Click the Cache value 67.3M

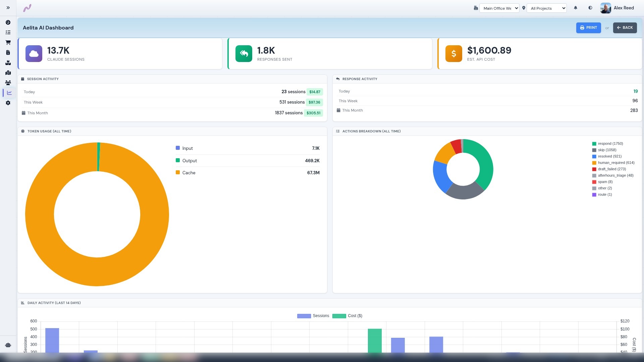pyautogui.click(x=313, y=173)
